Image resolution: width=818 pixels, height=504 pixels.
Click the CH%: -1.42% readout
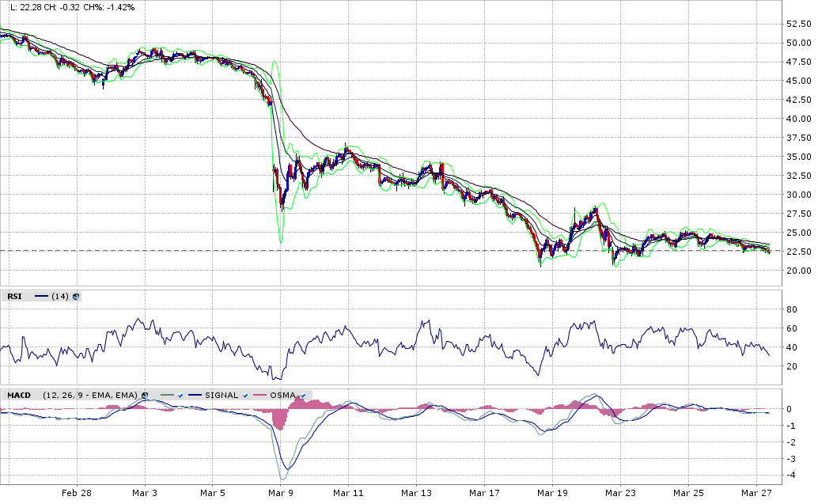point(108,7)
